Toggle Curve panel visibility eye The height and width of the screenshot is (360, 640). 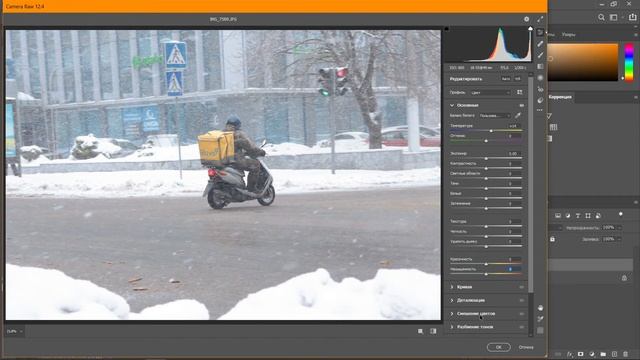click(x=521, y=287)
